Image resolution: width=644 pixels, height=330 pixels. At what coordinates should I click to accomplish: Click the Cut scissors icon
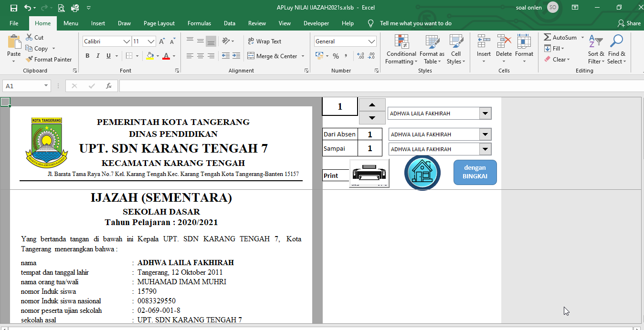coord(29,37)
